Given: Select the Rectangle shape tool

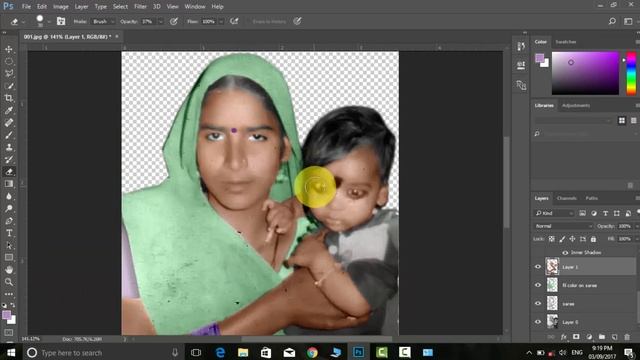Looking at the screenshot, I should click(x=9, y=258).
